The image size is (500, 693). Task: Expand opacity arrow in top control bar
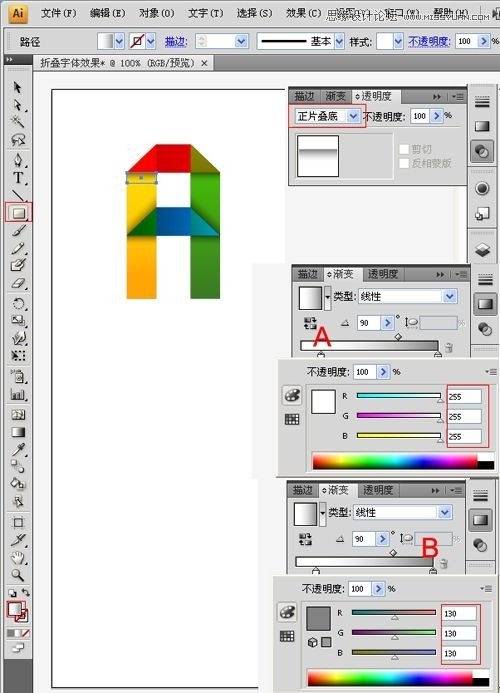[484, 41]
